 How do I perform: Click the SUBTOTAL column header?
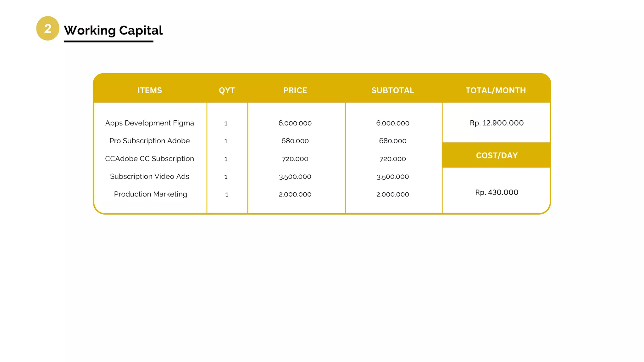(393, 90)
